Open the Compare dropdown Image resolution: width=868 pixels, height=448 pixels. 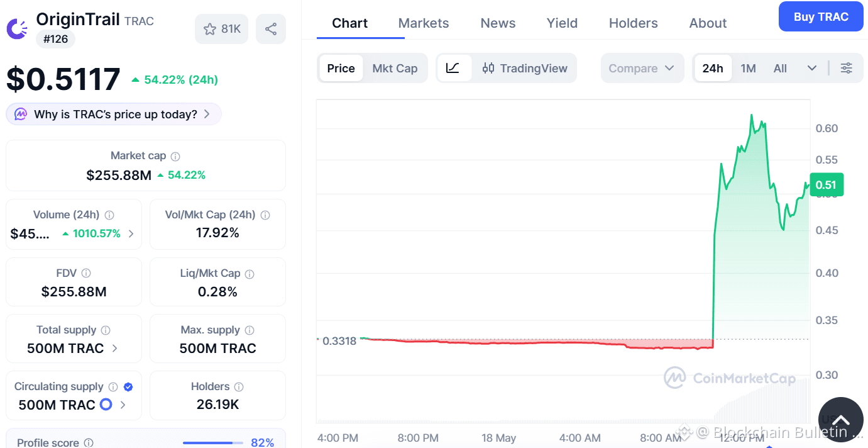642,68
